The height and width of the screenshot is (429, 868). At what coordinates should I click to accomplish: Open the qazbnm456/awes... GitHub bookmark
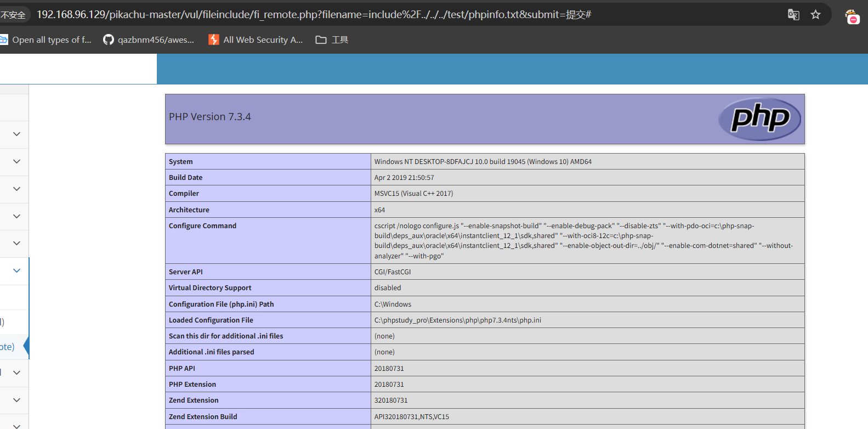[149, 39]
